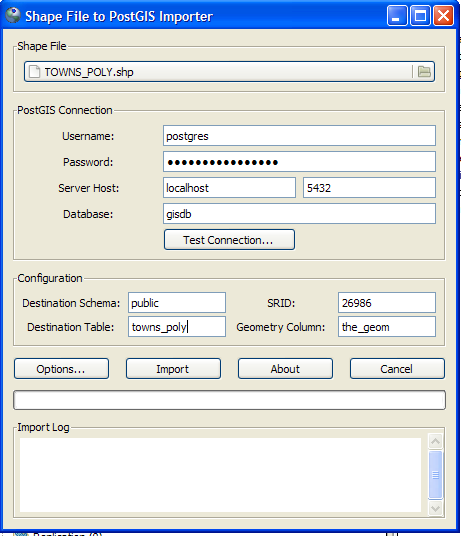This screenshot has width=461, height=536.
Task: Click the Import Log scroll up arrow
Action: tap(435, 441)
